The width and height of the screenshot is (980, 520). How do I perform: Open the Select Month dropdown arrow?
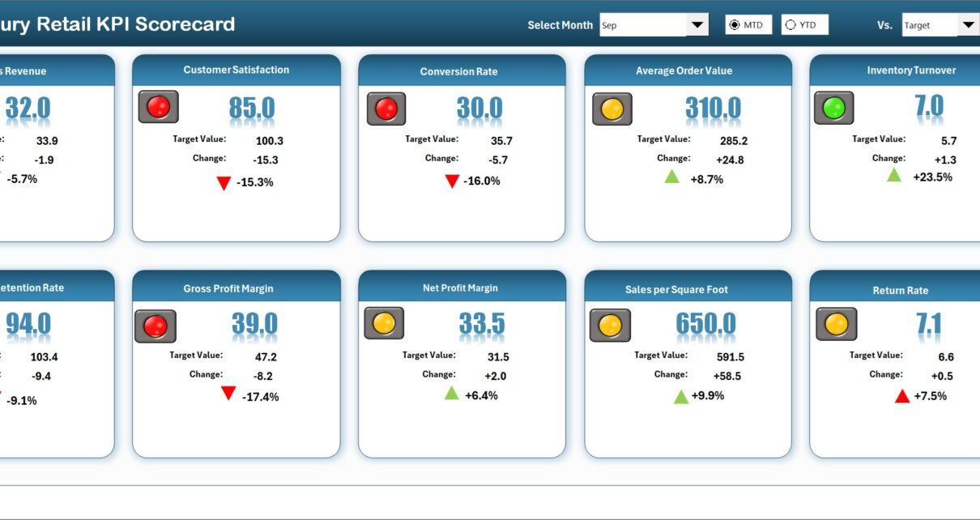[697, 25]
